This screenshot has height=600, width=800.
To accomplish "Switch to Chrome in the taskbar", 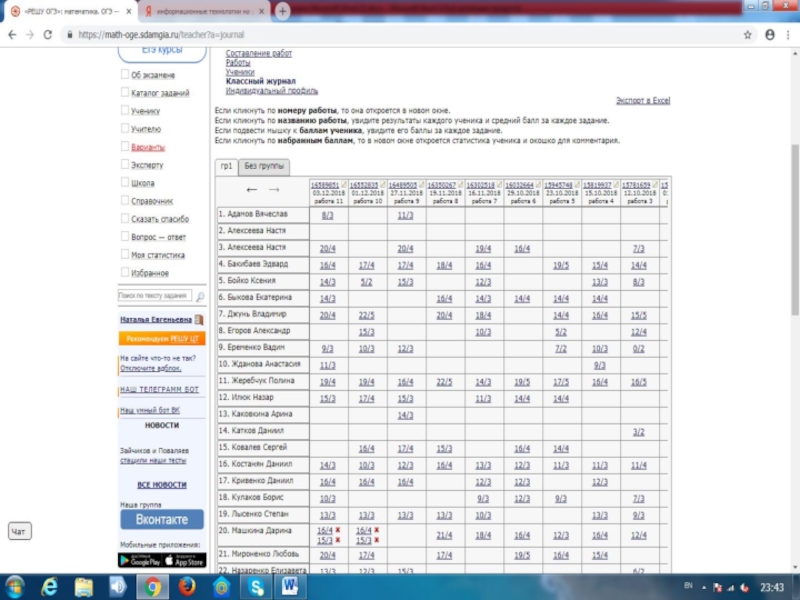I will pyautogui.click(x=152, y=587).
